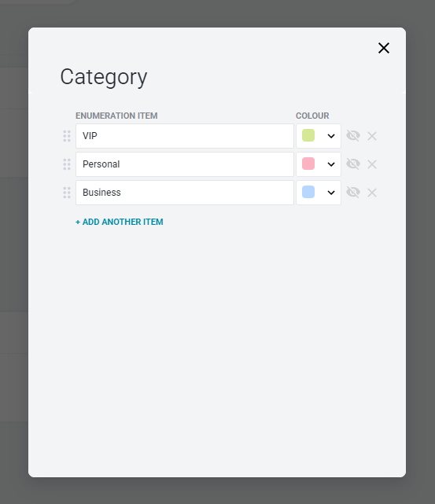Toggle visibility of the VIP item

point(353,136)
